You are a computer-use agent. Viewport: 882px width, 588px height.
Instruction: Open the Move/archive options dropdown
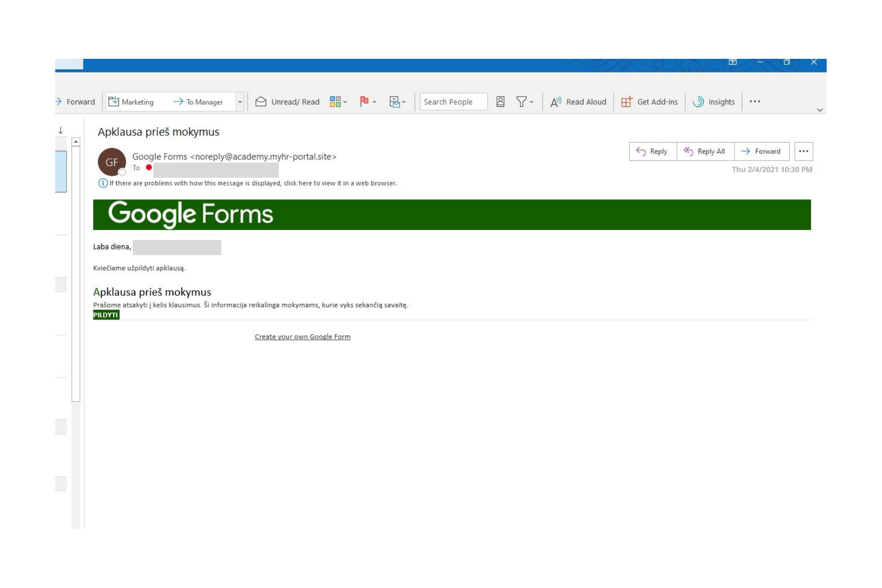point(397,102)
